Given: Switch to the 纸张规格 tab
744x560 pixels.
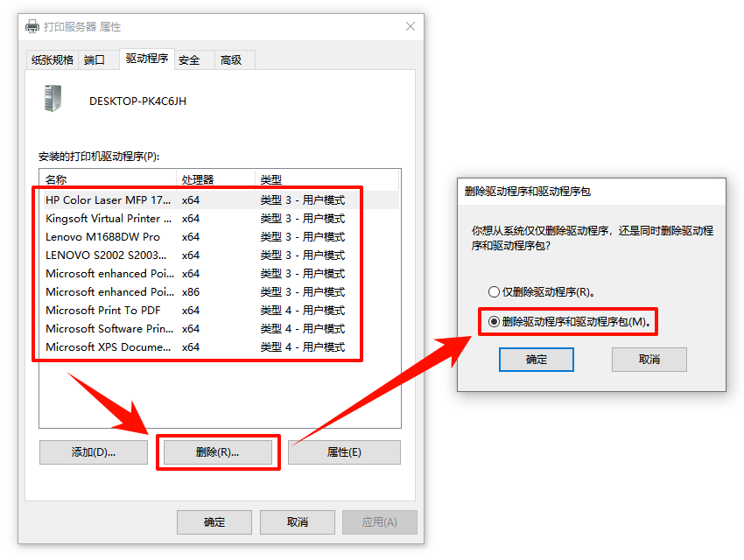Looking at the screenshot, I should point(53,59).
